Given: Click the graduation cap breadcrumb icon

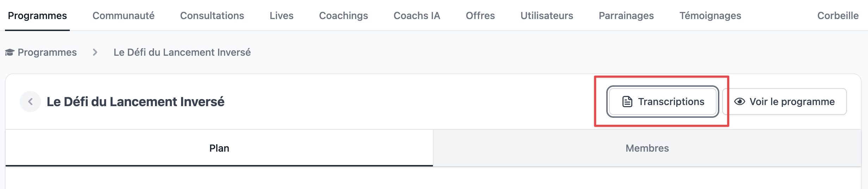Looking at the screenshot, I should pos(10,53).
